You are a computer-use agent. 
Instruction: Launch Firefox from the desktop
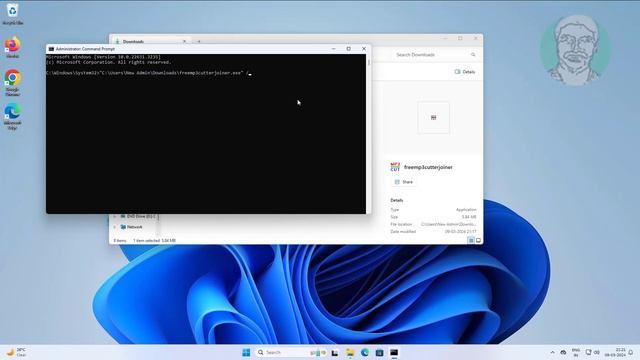click(x=12, y=47)
